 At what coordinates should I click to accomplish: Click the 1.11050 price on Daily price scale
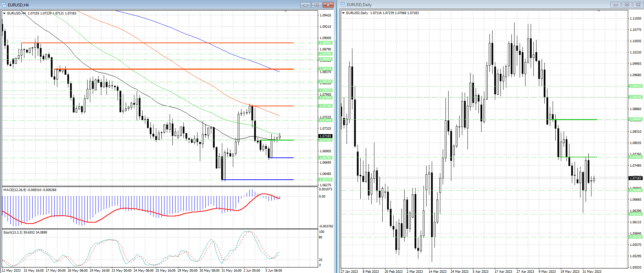tap(635, 19)
